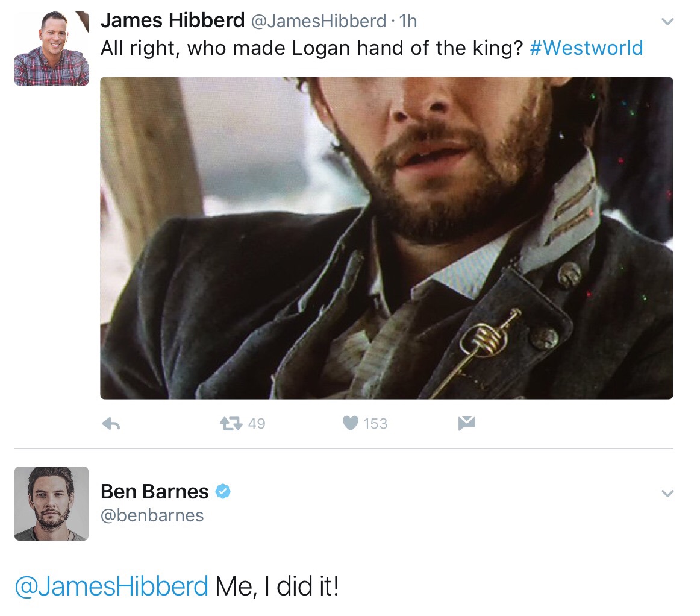Image resolution: width=700 pixels, height=616 pixels.
Task: Click the 1h tweet timestamp
Action: click(x=408, y=21)
